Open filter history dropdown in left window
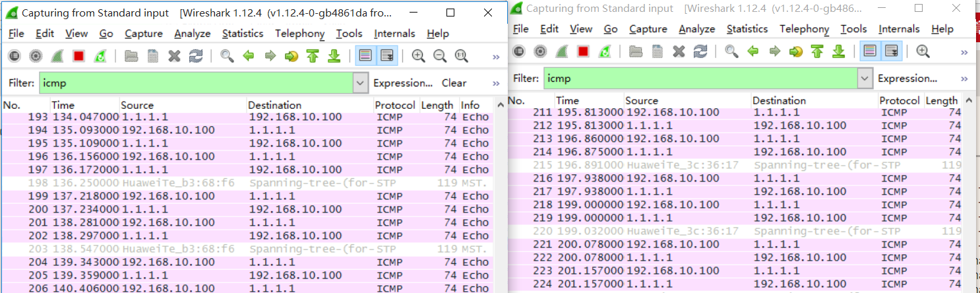 tap(360, 83)
